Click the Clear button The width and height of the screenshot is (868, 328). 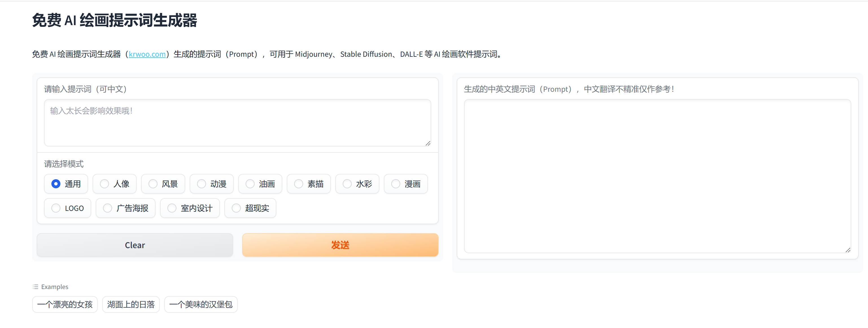point(135,245)
